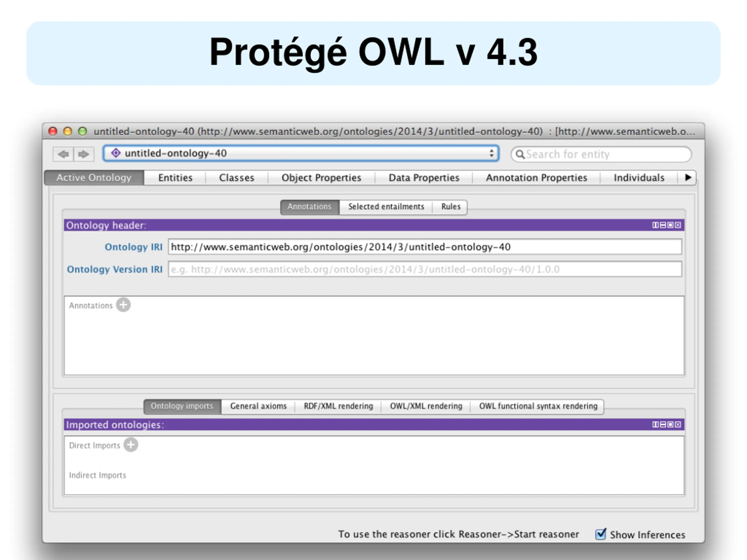Click the Search for entity field

(x=601, y=154)
